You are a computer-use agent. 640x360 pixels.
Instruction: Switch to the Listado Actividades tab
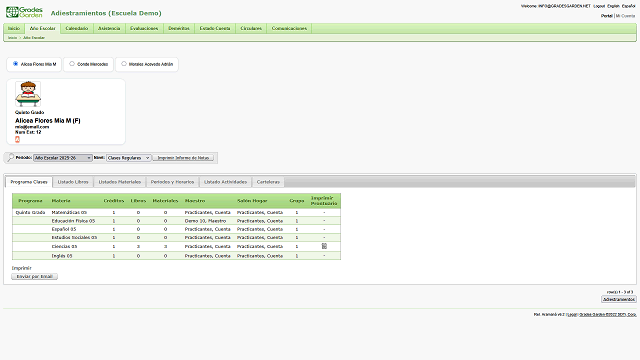click(x=225, y=182)
